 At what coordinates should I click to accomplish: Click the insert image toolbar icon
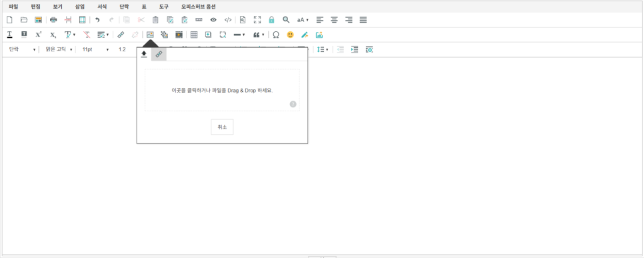click(150, 35)
